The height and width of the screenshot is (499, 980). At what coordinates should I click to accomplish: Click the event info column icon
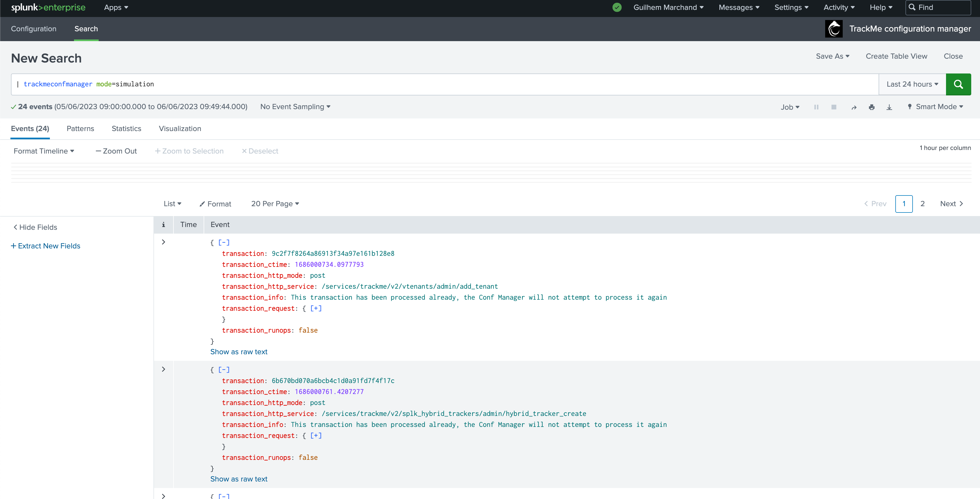[x=163, y=225]
